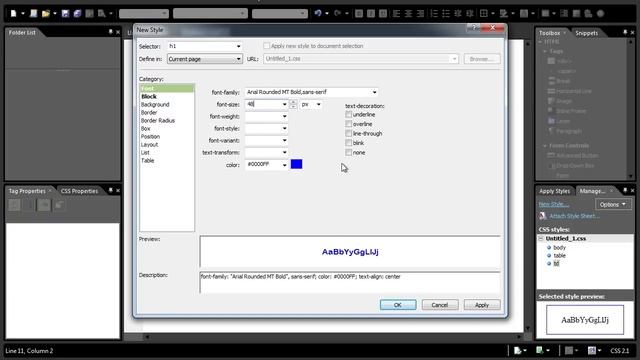
Task: Select the Border Radius category
Action: [158, 120]
